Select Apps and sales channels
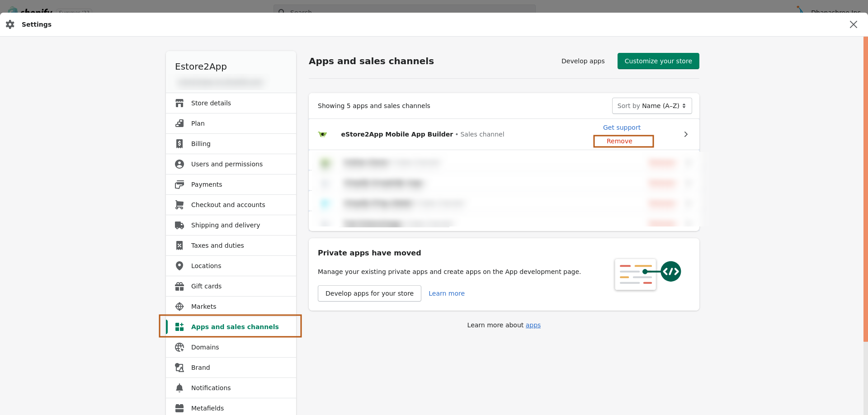868x415 pixels. [x=231, y=327]
